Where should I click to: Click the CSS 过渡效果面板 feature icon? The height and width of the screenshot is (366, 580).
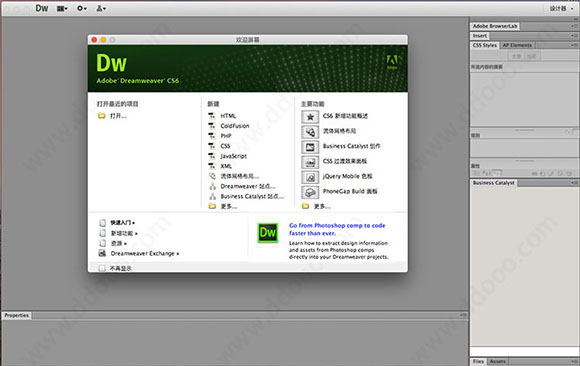tap(310, 162)
